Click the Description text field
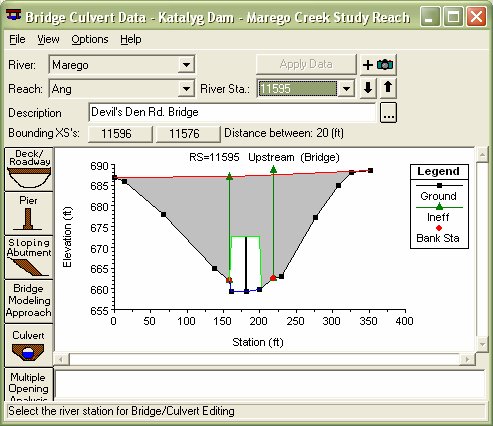Image resolution: width=493 pixels, height=426 pixels. pyautogui.click(x=232, y=112)
